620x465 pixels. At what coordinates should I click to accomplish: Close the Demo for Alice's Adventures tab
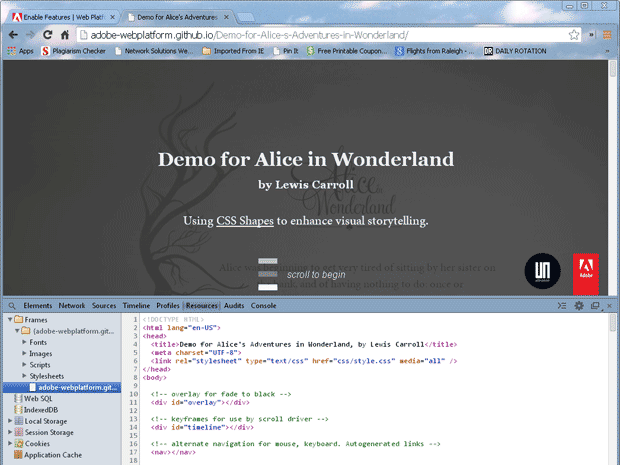(226, 17)
